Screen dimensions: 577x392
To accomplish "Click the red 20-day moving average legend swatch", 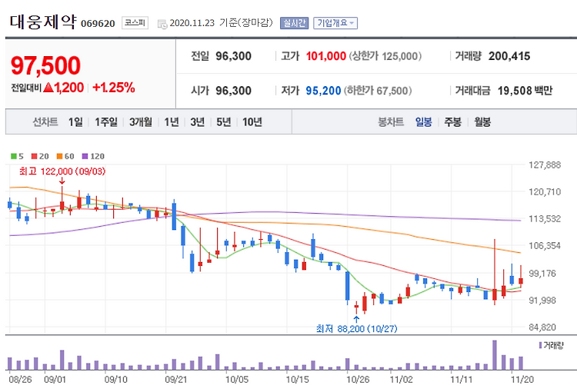I will (x=34, y=156).
